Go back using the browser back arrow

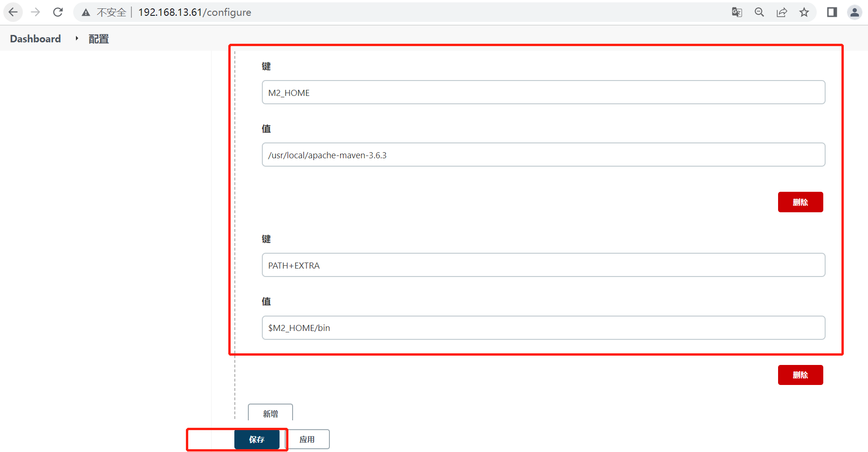pyautogui.click(x=13, y=12)
